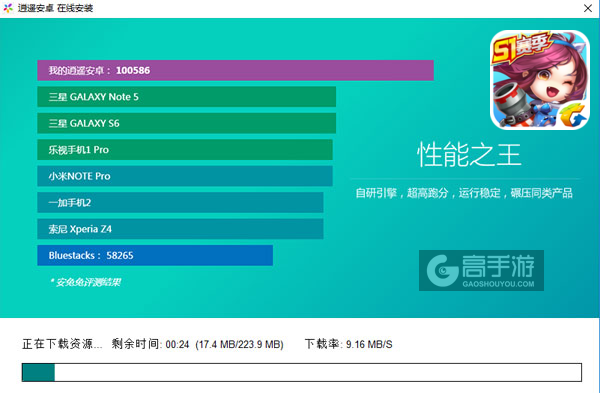
Task: Select the 小米NOTE Pro bar
Action: coord(185,176)
